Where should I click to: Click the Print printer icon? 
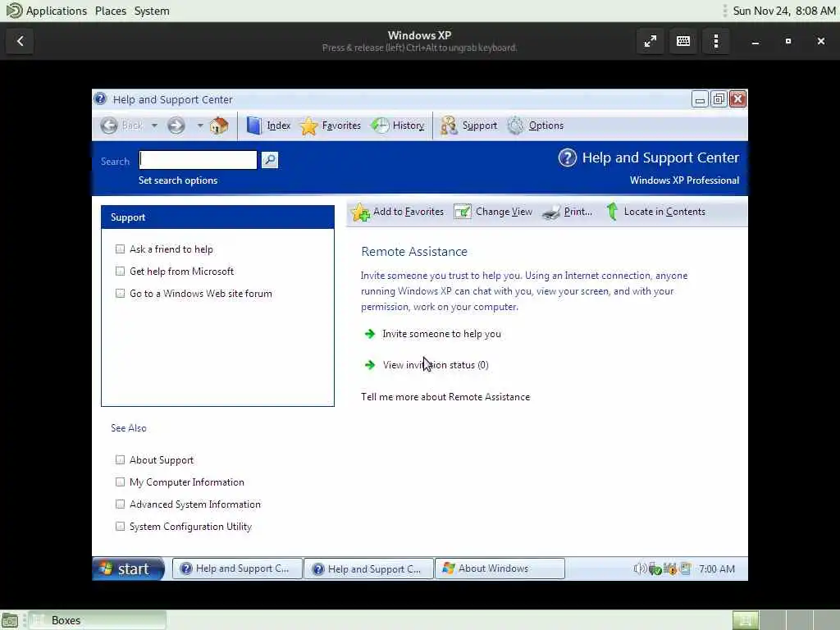(x=550, y=212)
